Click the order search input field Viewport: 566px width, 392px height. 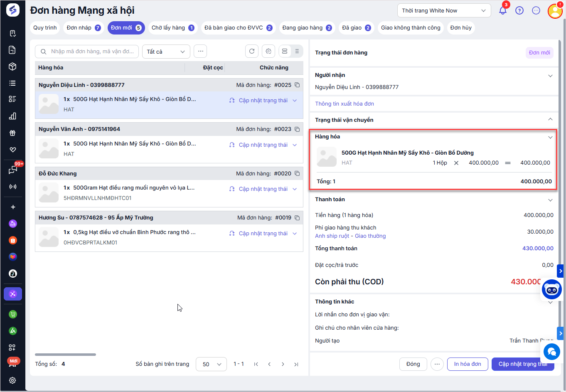(x=91, y=52)
